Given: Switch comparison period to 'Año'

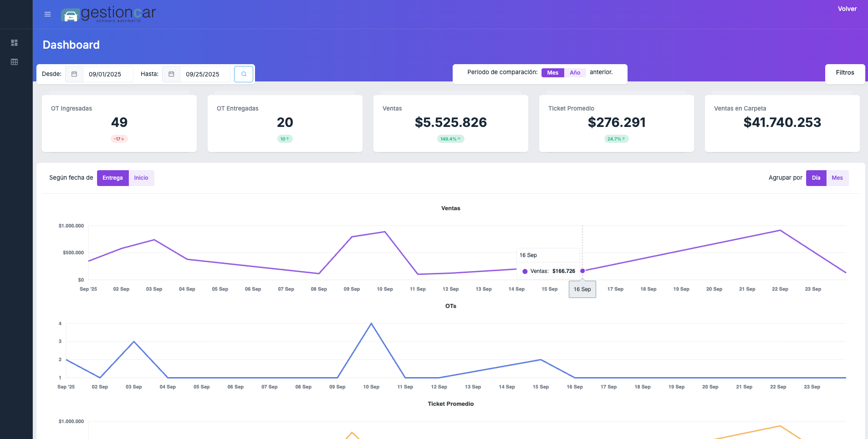Looking at the screenshot, I should coord(576,72).
